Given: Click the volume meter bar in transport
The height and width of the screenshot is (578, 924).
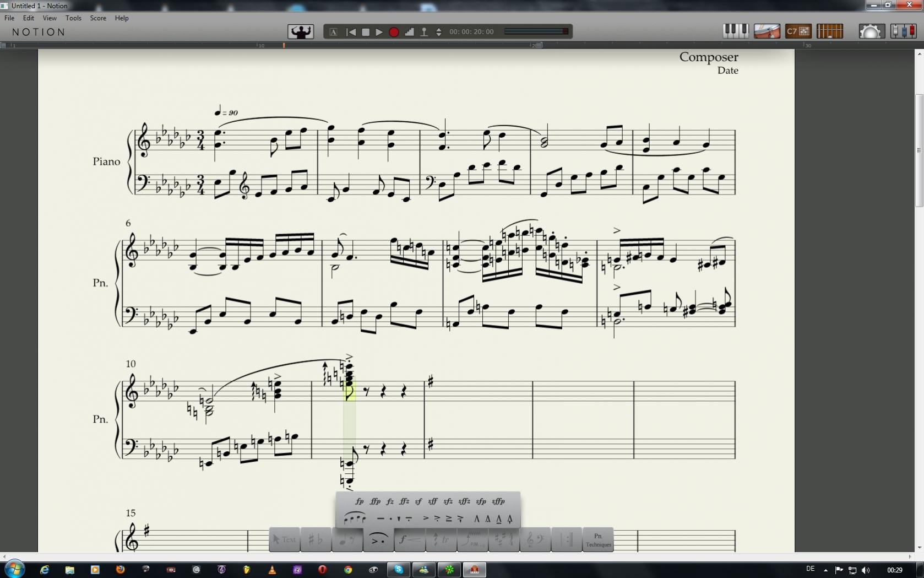Looking at the screenshot, I should (x=536, y=31).
